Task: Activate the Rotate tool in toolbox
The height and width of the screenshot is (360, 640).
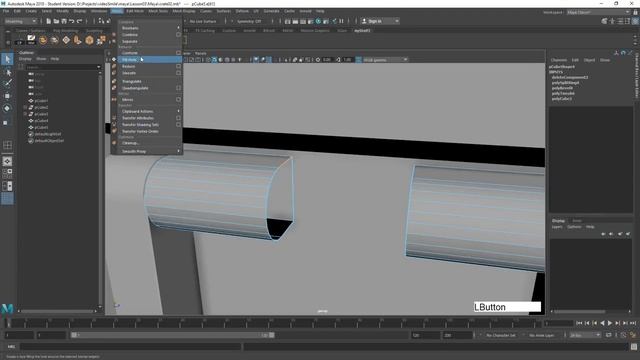Action: [x=7, y=108]
